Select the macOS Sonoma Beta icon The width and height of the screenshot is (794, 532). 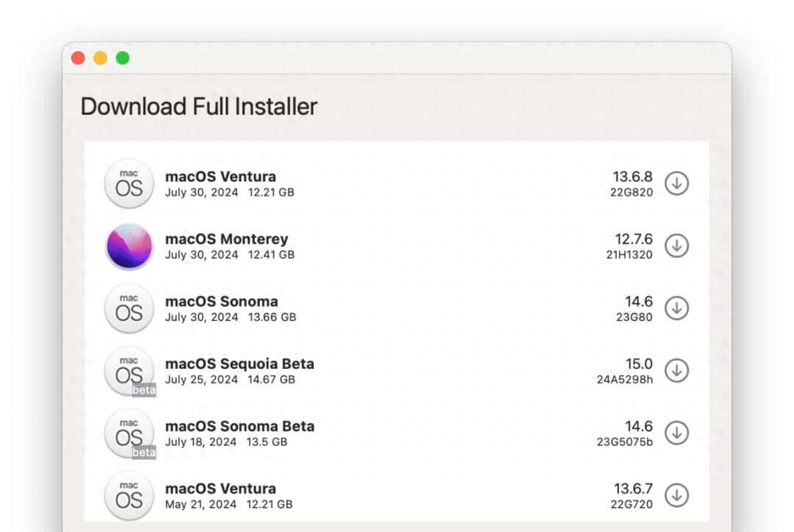tap(129, 434)
